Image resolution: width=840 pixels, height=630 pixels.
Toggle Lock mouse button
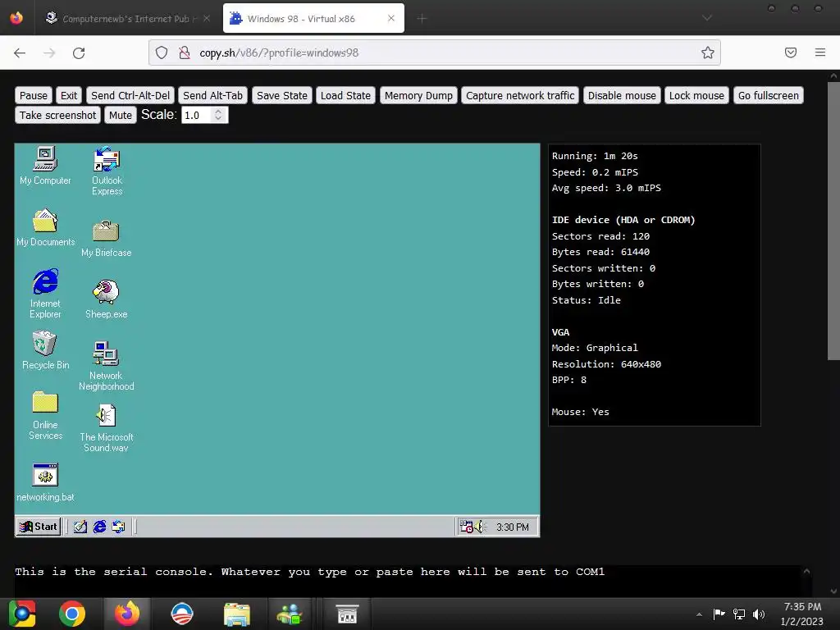coord(696,95)
